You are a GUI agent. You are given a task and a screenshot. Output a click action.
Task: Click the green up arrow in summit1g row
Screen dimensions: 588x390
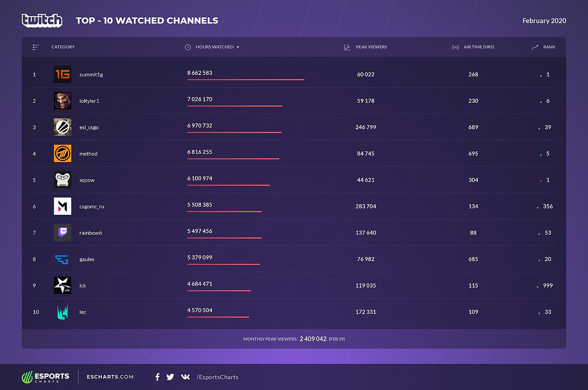click(x=541, y=75)
